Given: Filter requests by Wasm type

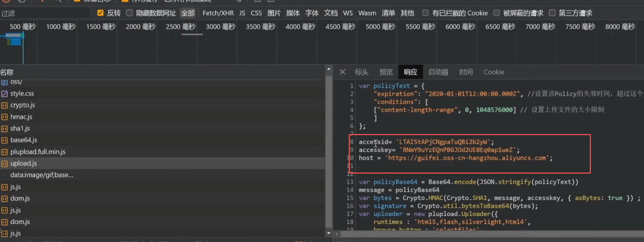Looking at the screenshot, I should coord(367,13).
